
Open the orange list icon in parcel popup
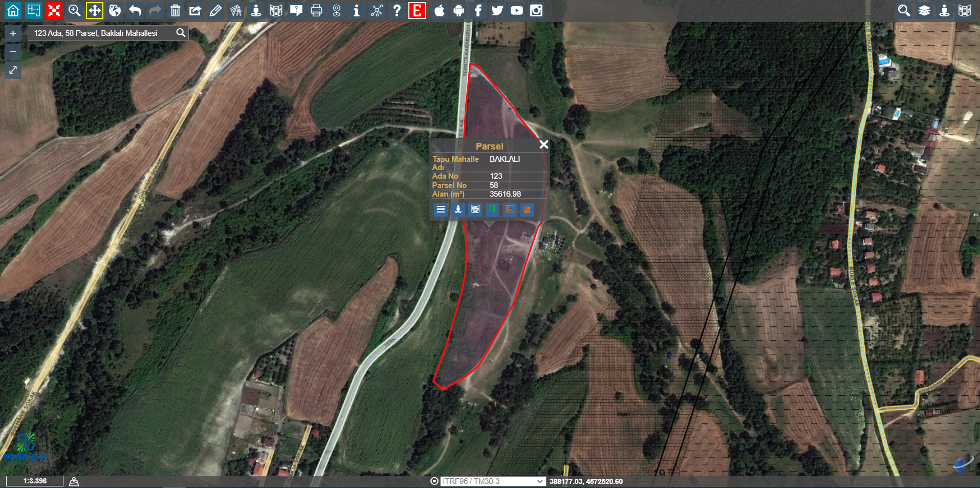pyautogui.click(x=510, y=209)
